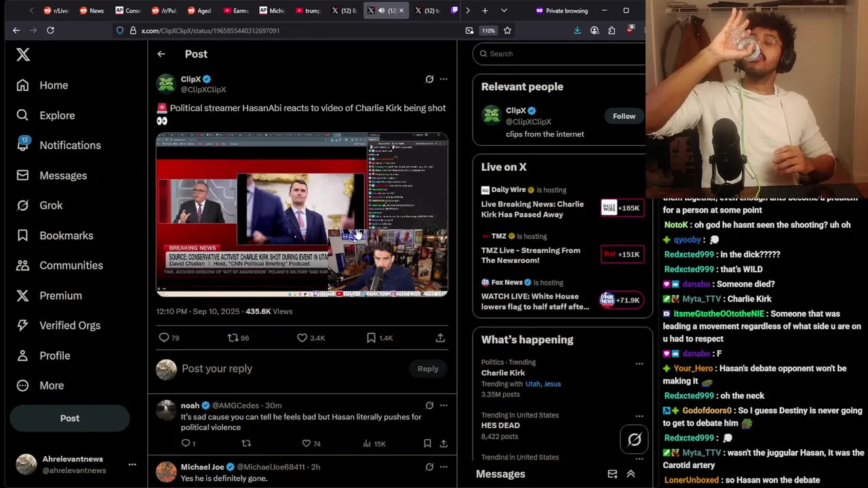Open Explore from the sidebar
Image resolution: width=868 pixels, height=488 pixels.
[x=45, y=115]
